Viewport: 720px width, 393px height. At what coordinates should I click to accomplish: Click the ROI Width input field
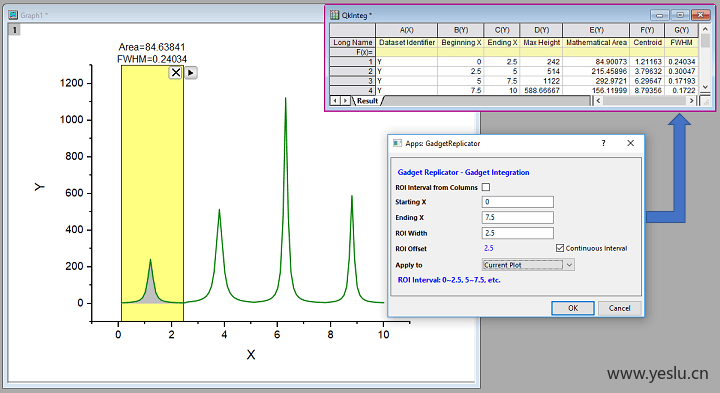[518, 233]
